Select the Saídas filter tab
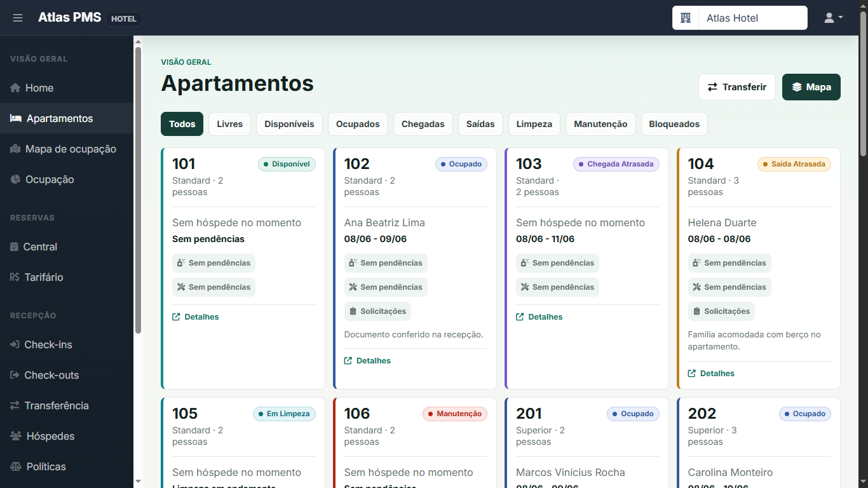Screen dimensions: 868x488 tap(480, 124)
